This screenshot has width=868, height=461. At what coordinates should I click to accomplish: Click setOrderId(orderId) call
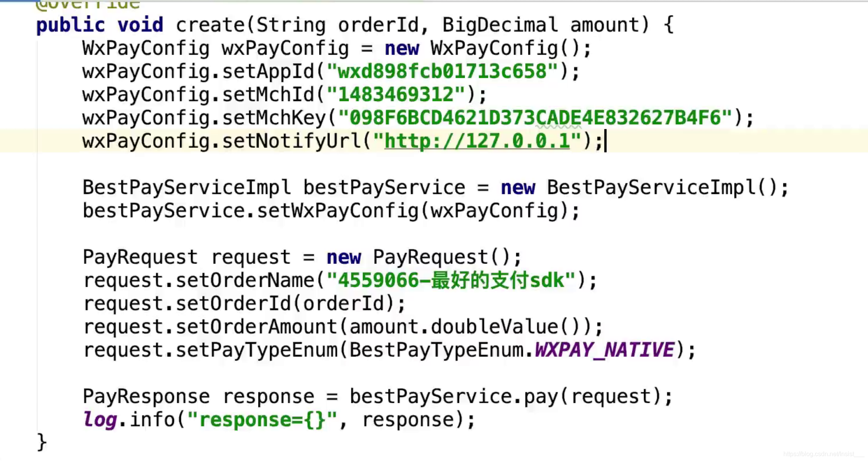click(286, 304)
